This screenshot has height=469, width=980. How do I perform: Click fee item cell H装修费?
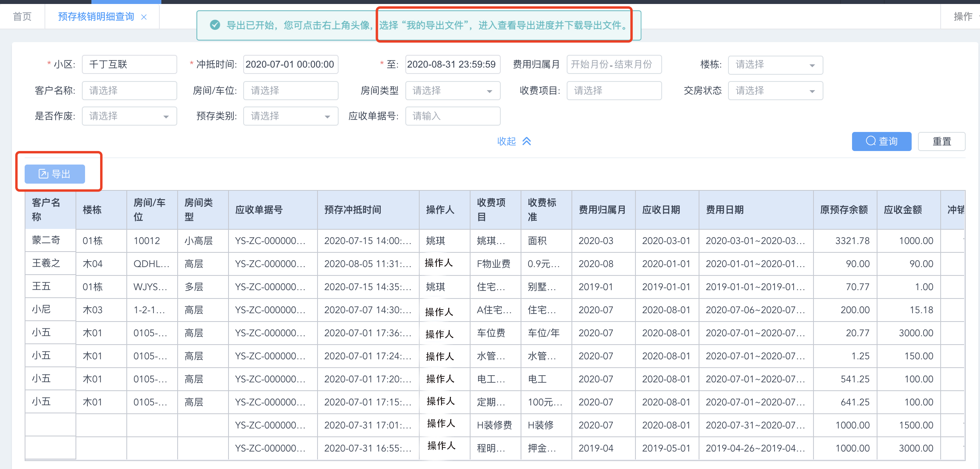(496, 425)
